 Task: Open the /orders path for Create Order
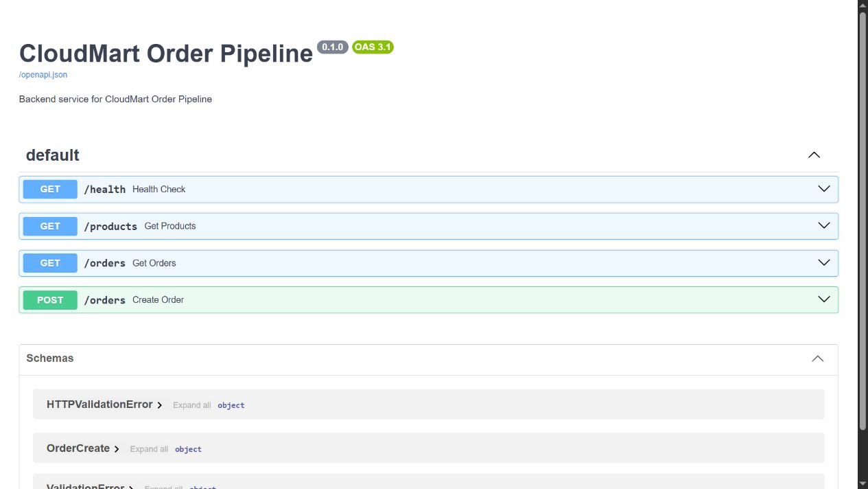105,300
